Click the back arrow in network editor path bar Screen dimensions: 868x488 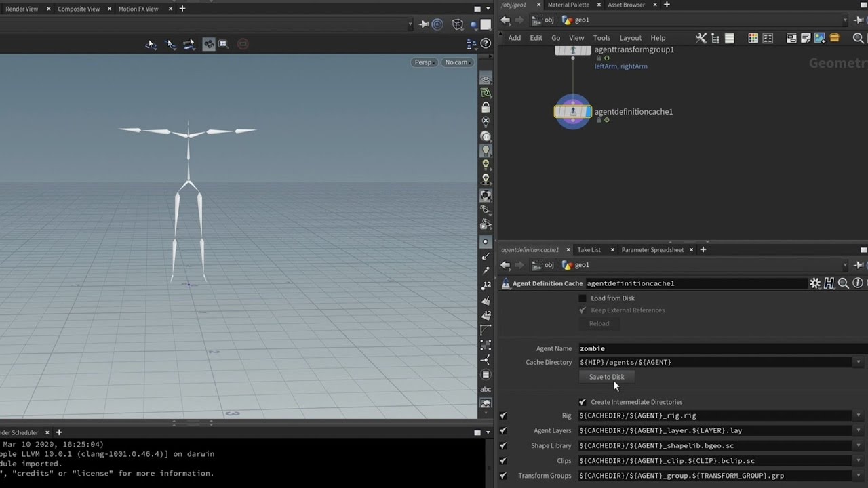click(505, 20)
